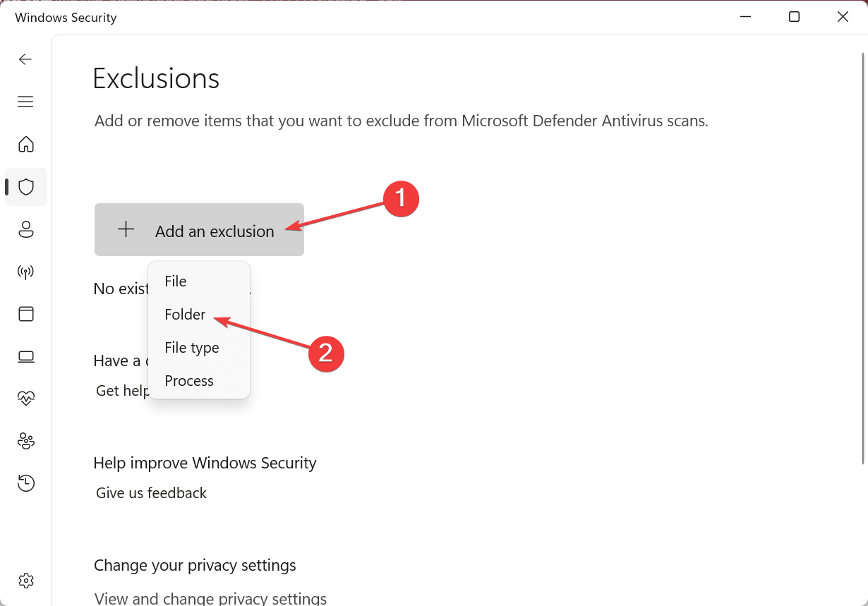Open Firewall & network protection icon
This screenshot has width=868, height=606.
[26, 272]
